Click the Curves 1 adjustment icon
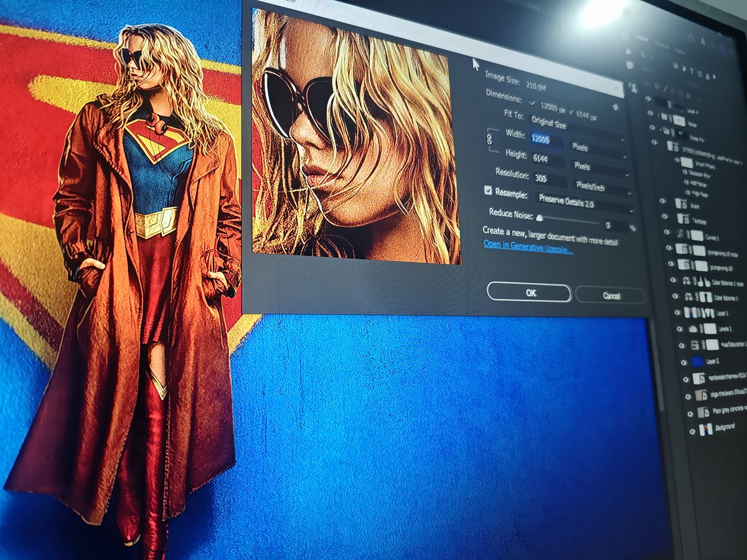 (680, 233)
